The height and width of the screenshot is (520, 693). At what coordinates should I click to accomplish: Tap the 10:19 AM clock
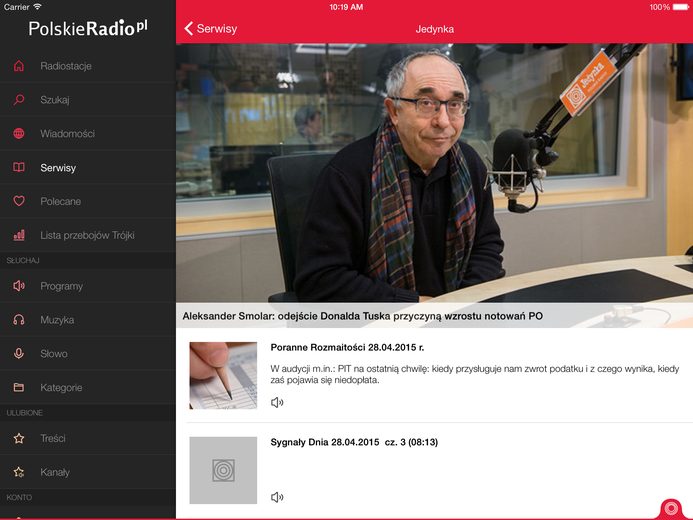[x=346, y=7]
